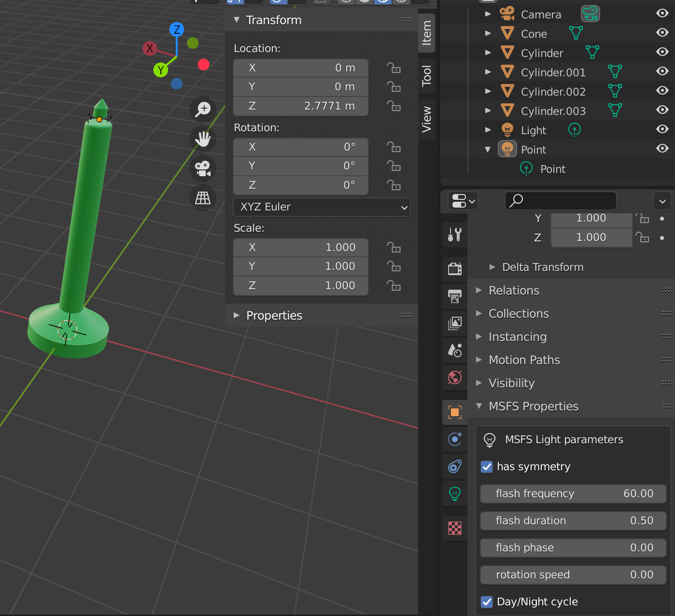Toggle visibility of the Point light
Image resolution: width=675 pixels, height=616 pixels.
pos(662,148)
